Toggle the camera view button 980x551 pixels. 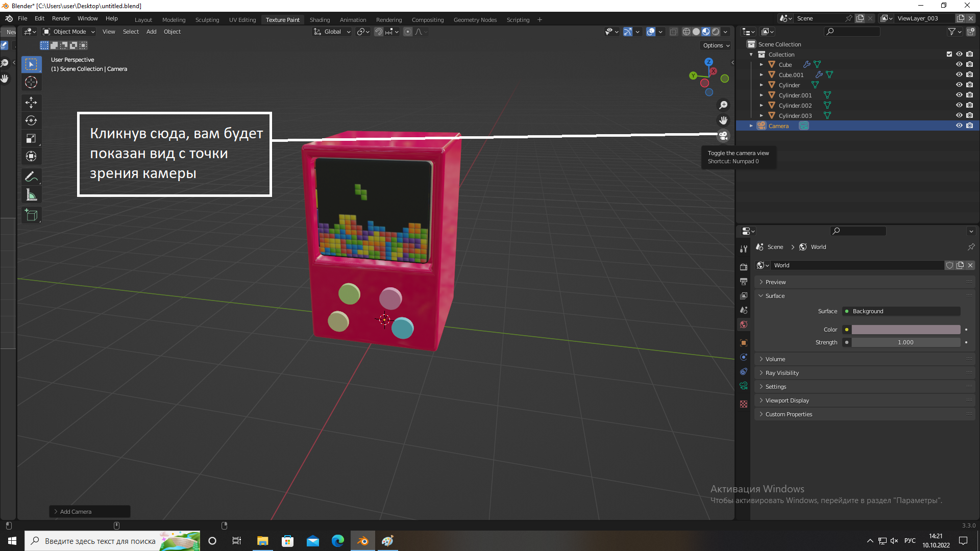[x=723, y=136]
